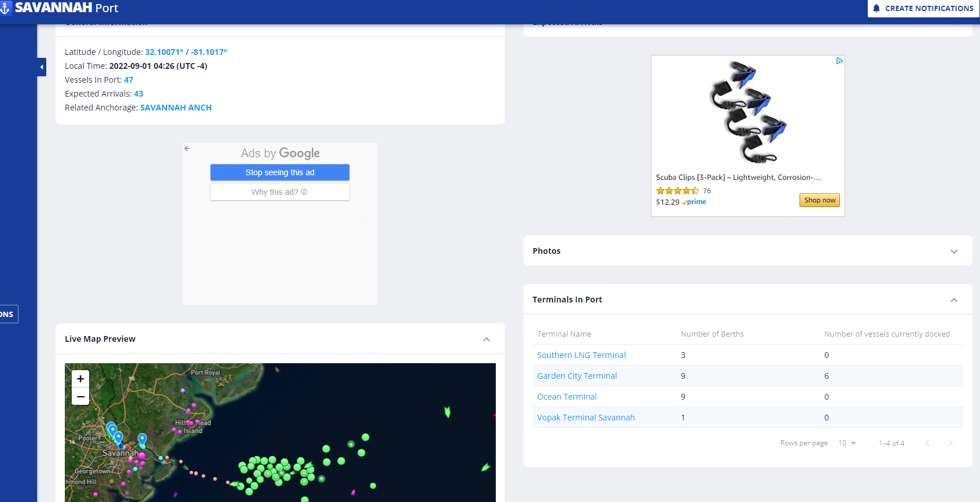Collapse the Terminals In Port section
This screenshot has height=502, width=980.
pos(954,300)
